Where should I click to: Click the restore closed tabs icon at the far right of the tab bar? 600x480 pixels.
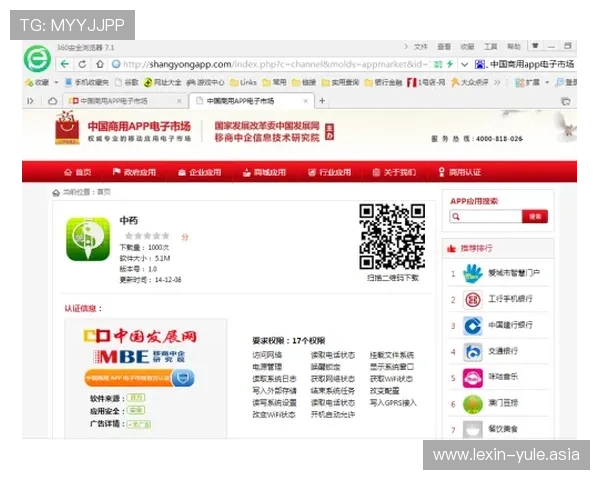pos(566,101)
